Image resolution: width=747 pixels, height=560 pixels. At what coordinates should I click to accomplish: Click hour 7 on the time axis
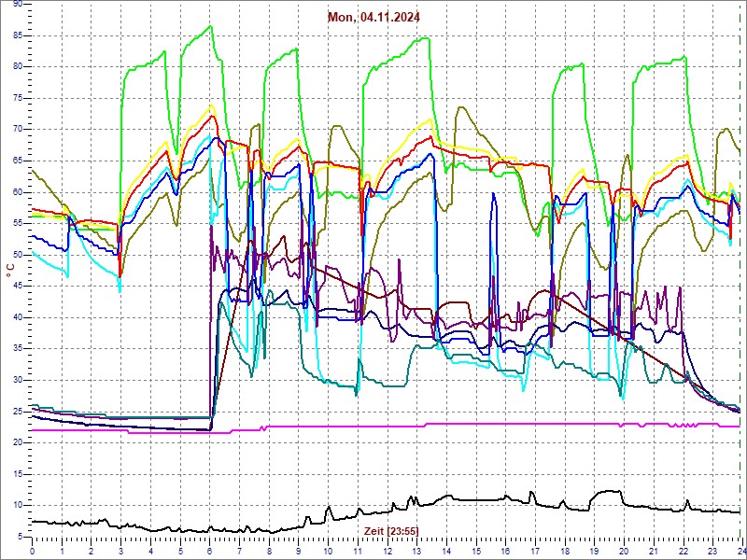point(239,551)
